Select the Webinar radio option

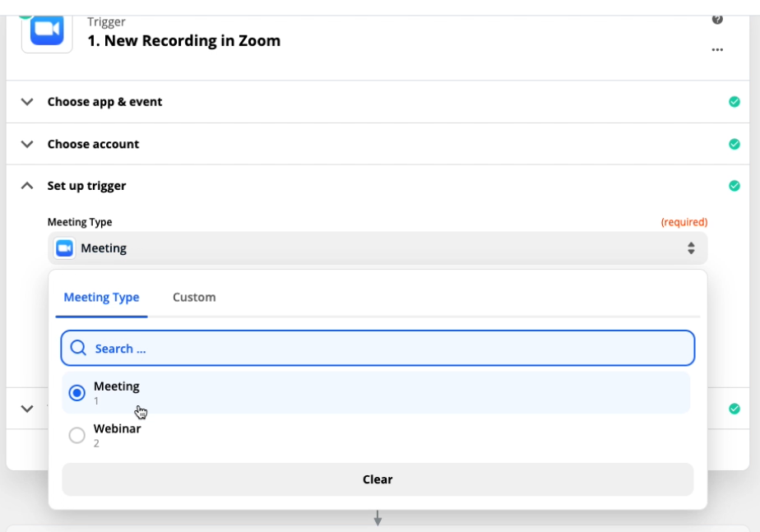(x=76, y=435)
